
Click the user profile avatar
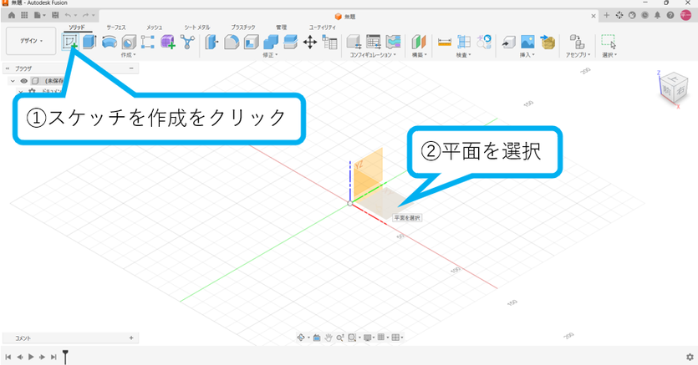click(686, 15)
